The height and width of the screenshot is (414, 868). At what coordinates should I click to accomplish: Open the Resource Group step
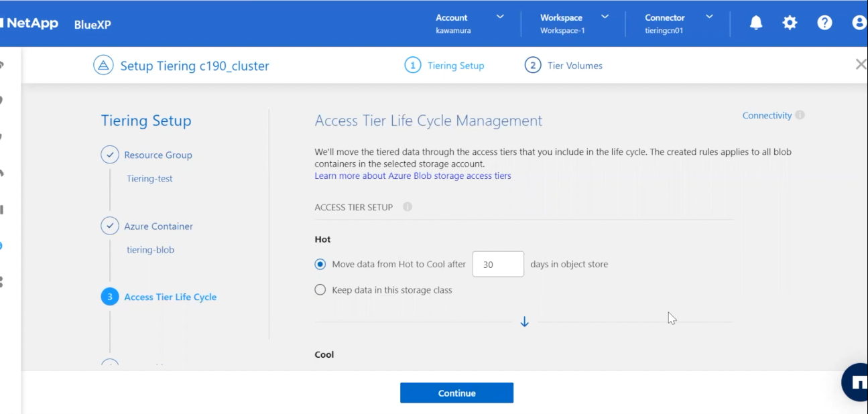point(158,155)
